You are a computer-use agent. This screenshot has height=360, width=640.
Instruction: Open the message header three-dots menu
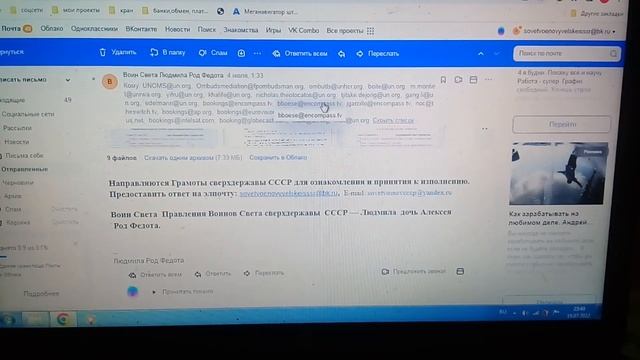coord(489,80)
